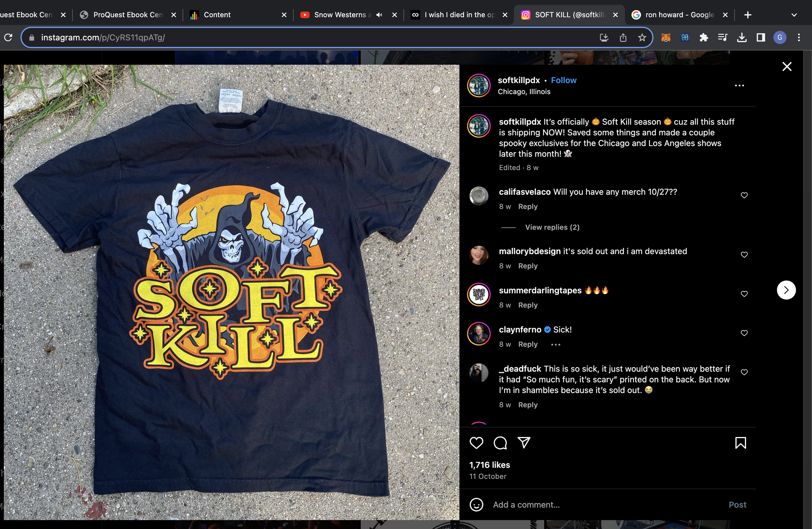Open Chrome tab search chevron
This screenshot has height=529, width=812.
point(794,15)
